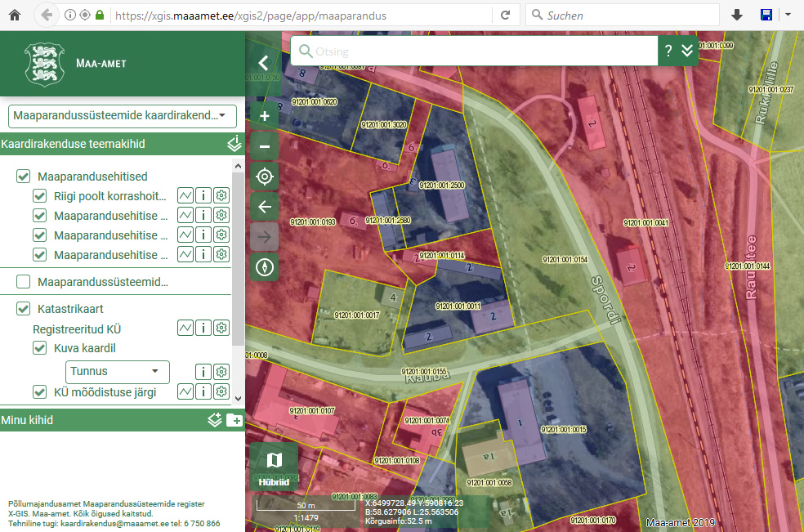Go back to previous map extent
804x532 pixels.
[x=264, y=206]
